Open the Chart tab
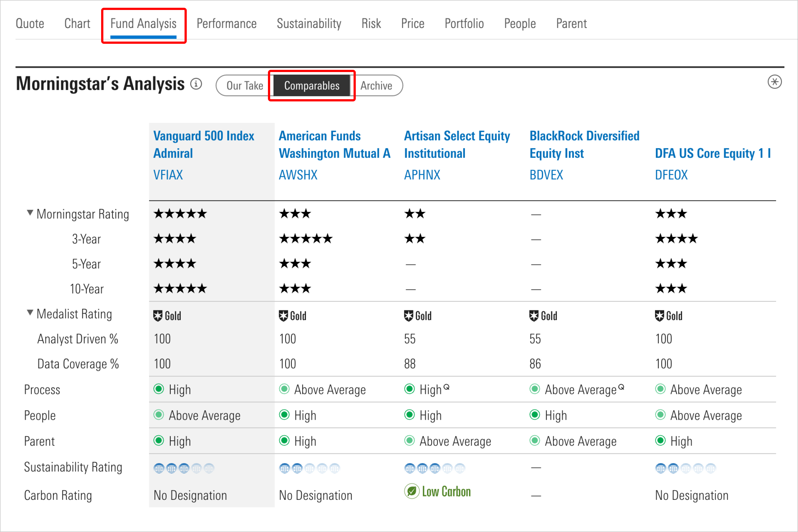 (x=77, y=24)
